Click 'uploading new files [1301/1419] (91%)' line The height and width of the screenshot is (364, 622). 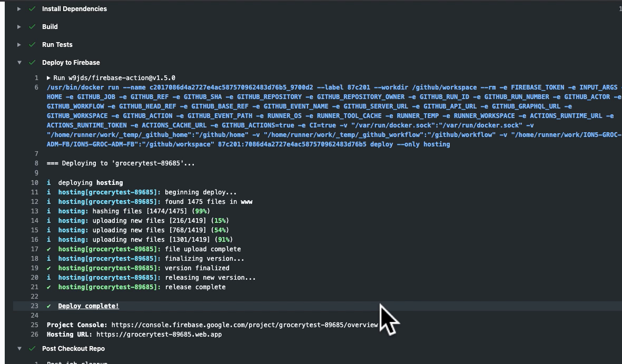163,240
